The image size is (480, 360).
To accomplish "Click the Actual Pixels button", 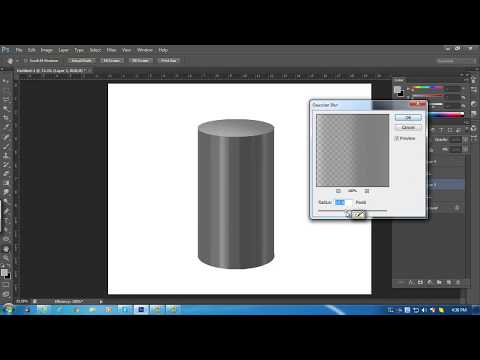I will 82,61.
